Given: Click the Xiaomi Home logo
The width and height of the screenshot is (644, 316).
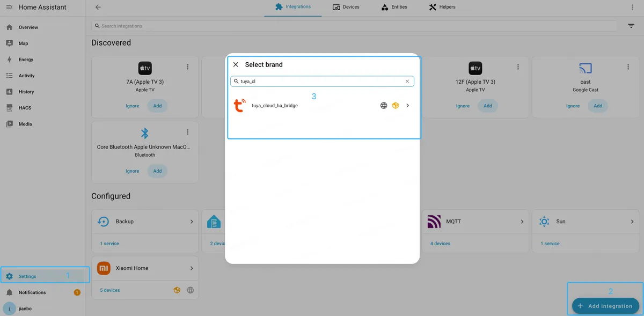Looking at the screenshot, I should point(104,268).
